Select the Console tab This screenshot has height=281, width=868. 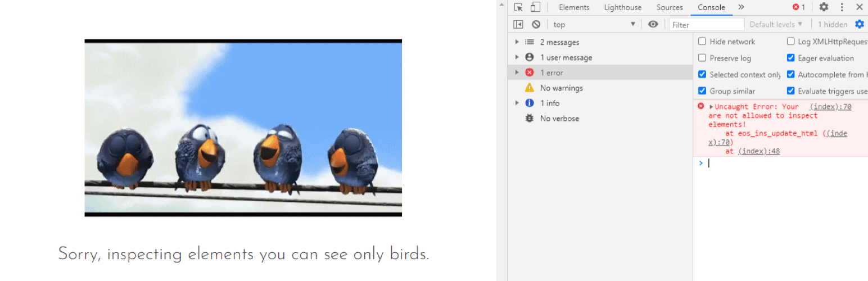tap(712, 7)
